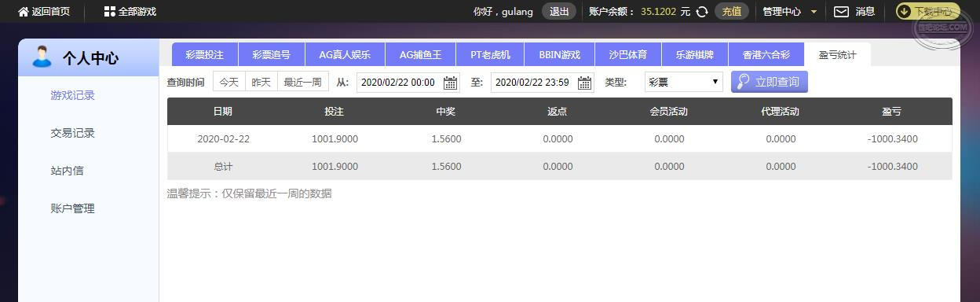980x302 pixels.
Task: Switch to the 彩票投注 tab
Action: pos(205,54)
